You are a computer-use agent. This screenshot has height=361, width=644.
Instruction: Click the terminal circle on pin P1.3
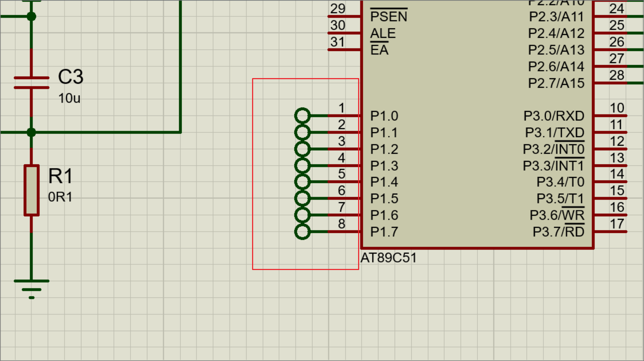pos(302,166)
